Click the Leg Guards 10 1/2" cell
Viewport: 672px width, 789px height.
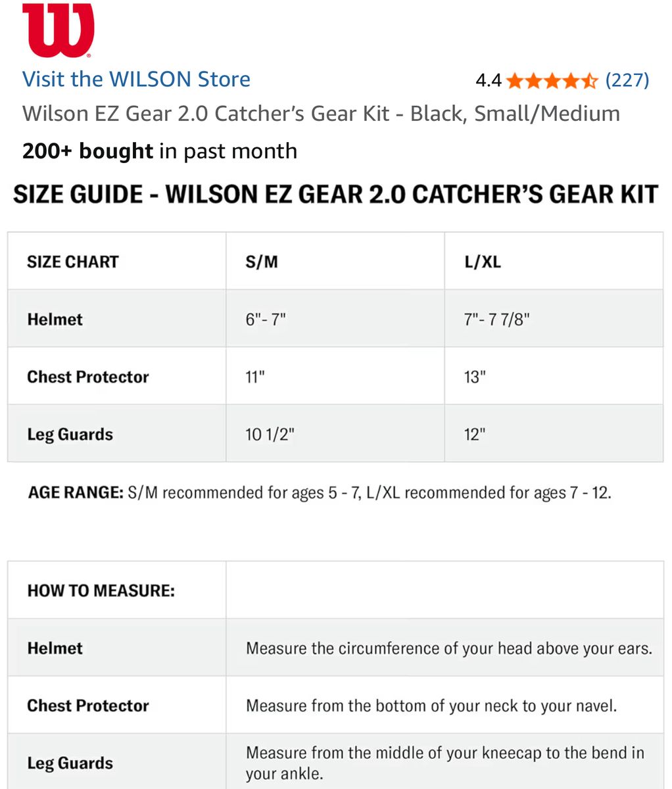pyautogui.click(x=335, y=434)
